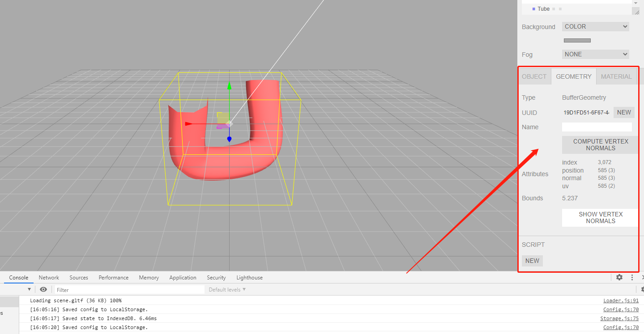The height and width of the screenshot is (334, 644).
Task: Click the yellow plane handle of the gizmo
Action: click(x=222, y=118)
